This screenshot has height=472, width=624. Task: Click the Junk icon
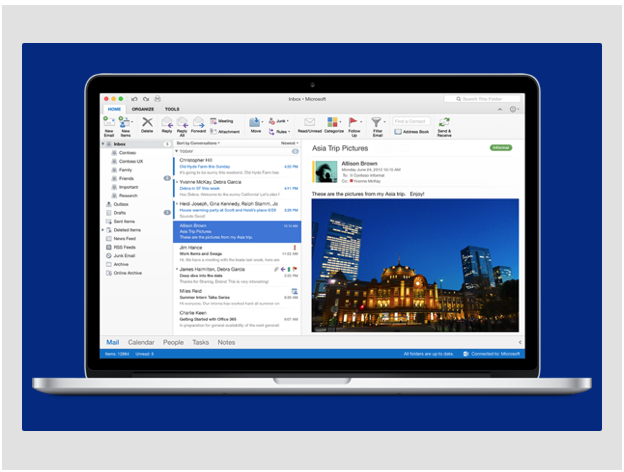[x=272, y=121]
